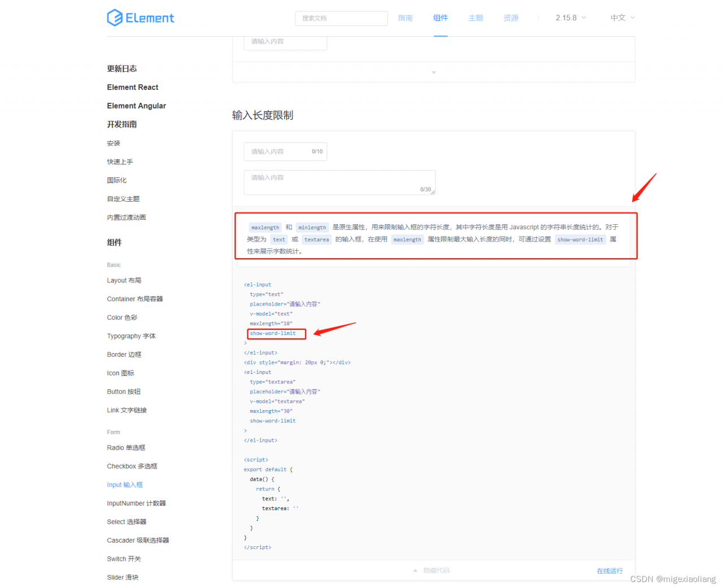
Task: Click the partially visible input at page top
Action: [285, 43]
